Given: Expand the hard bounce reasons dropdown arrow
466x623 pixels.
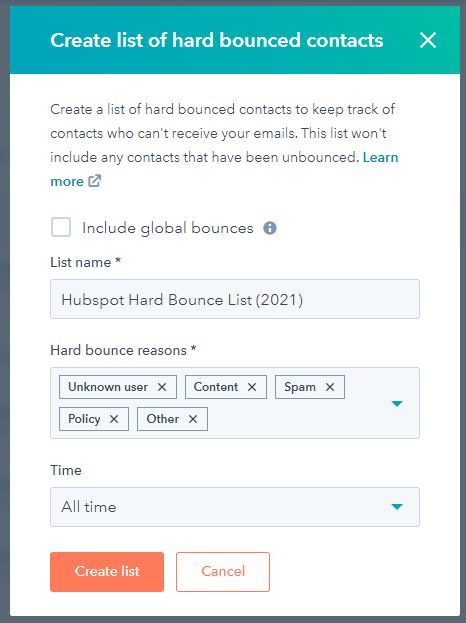Looking at the screenshot, I should tap(397, 404).
